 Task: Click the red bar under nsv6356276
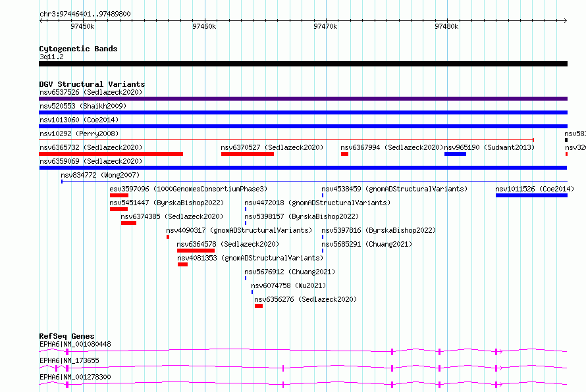[259, 306]
